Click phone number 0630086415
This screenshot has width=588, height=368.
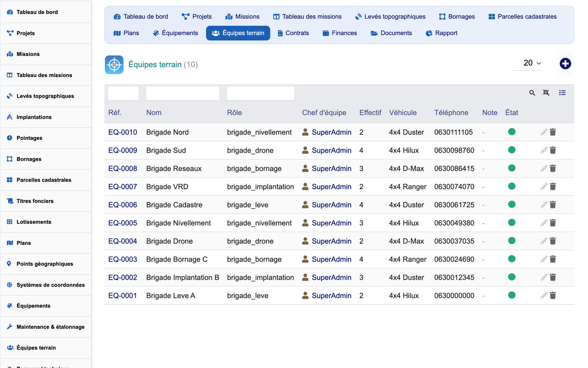click(454, 169)
